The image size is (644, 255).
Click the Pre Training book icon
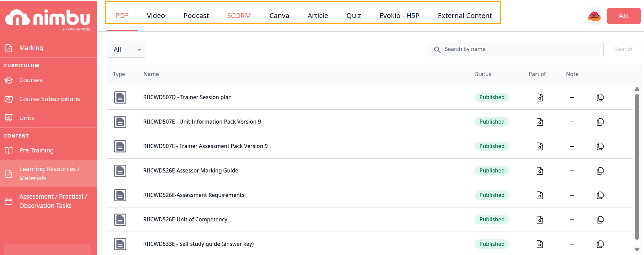pos(9,150)
